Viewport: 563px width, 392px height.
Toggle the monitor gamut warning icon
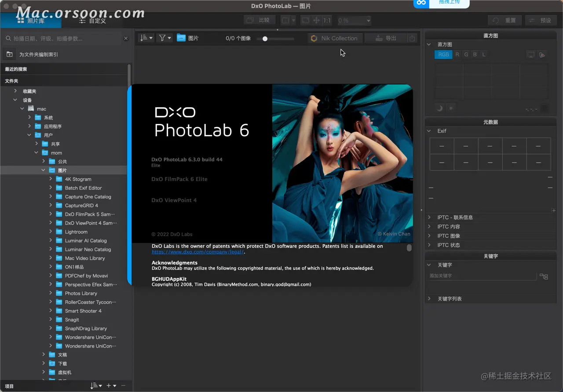[531, 54]
